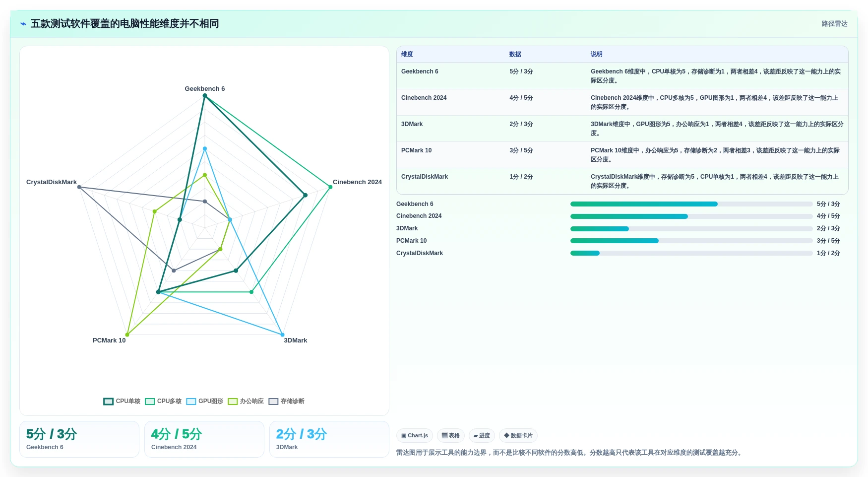Toggle 存储诊断 legend entry
This screenshot has height=477, width=868.
tap(287, 402)
